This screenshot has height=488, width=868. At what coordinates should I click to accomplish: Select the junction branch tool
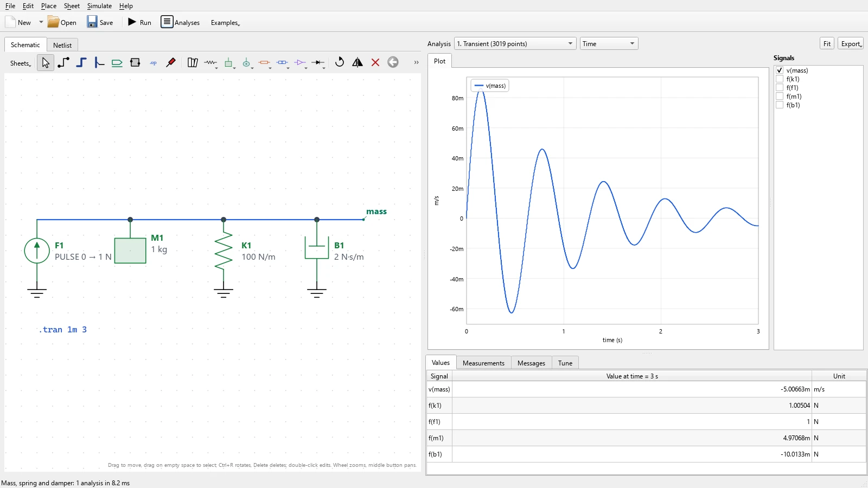99,62
